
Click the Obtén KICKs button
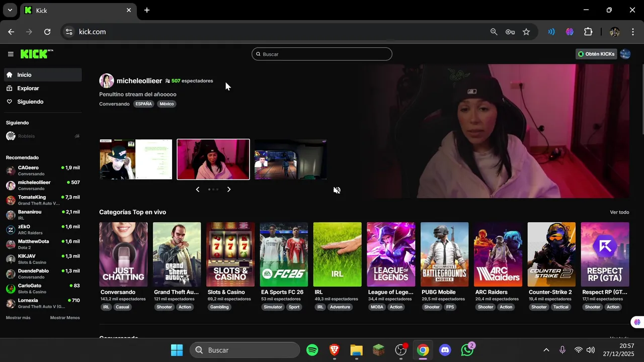coord(597,54)
